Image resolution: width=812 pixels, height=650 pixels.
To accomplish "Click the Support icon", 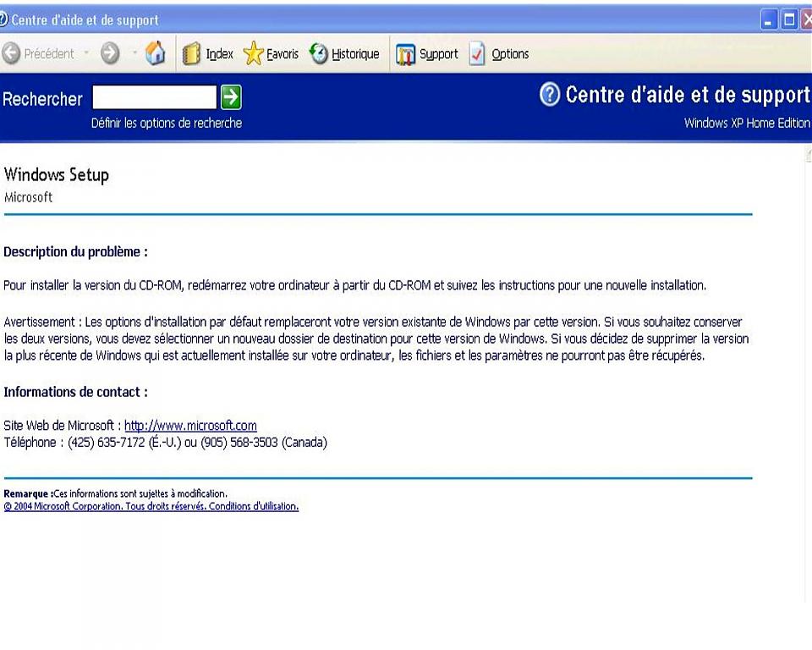I will [x=405, y=54].
